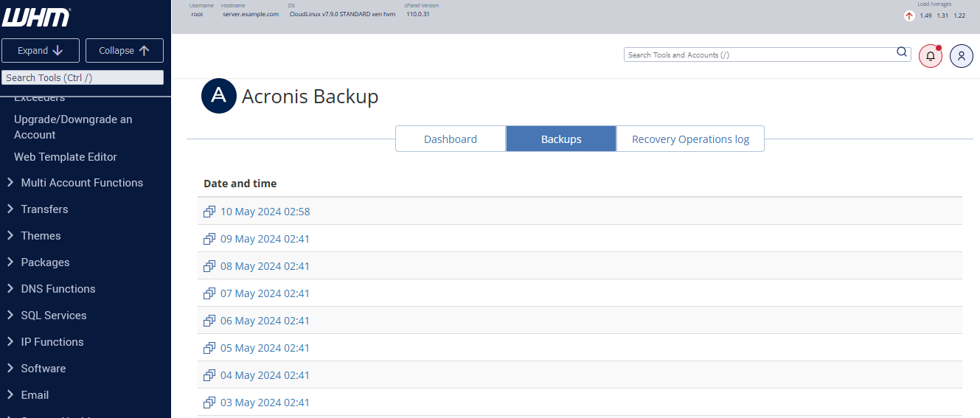Expand the IP Functions section

pos(45,342)
